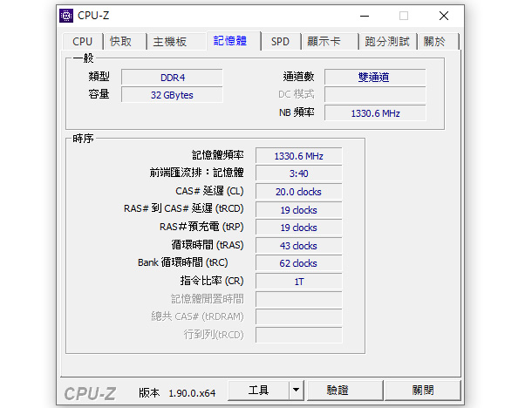Expand the 工具 dropdown arrow
The width and height of the screenshot is (532, 408).
(x=297, y=390)
